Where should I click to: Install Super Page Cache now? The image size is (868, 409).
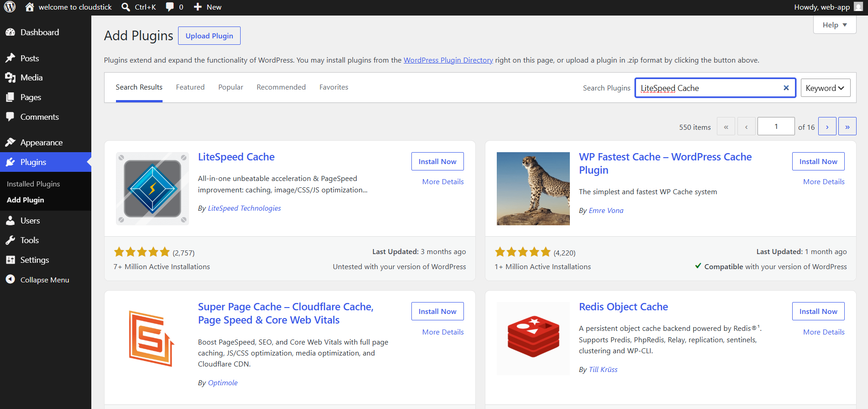pos(437,311)
